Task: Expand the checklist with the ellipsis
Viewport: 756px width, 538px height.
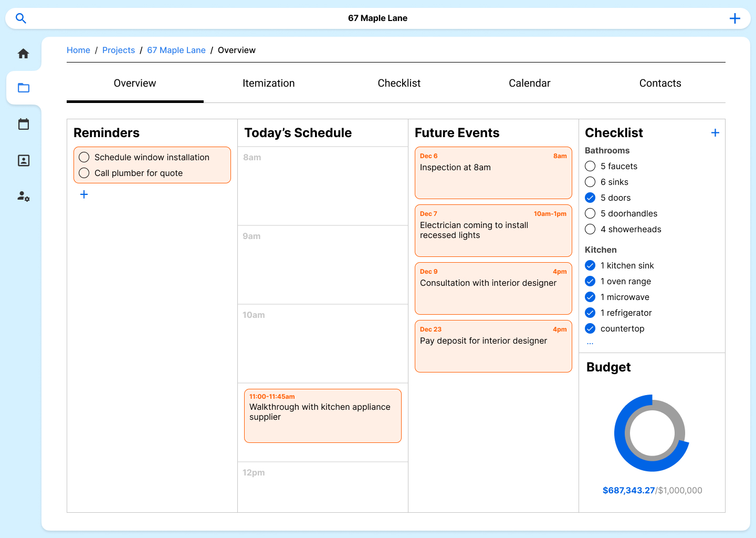Action: point(590,343)
